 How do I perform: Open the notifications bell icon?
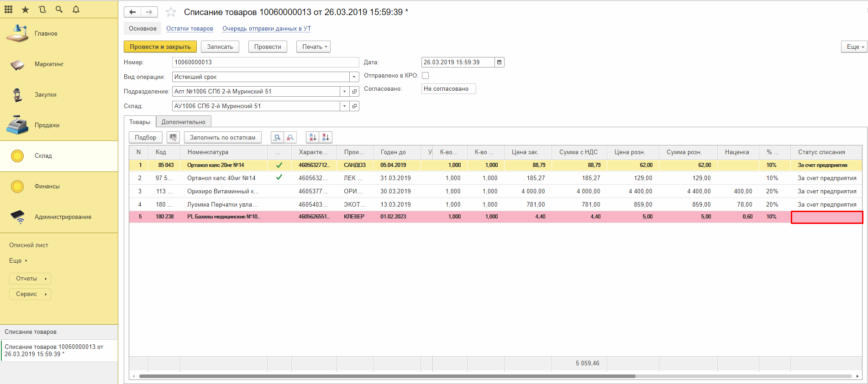coord(76,9)
